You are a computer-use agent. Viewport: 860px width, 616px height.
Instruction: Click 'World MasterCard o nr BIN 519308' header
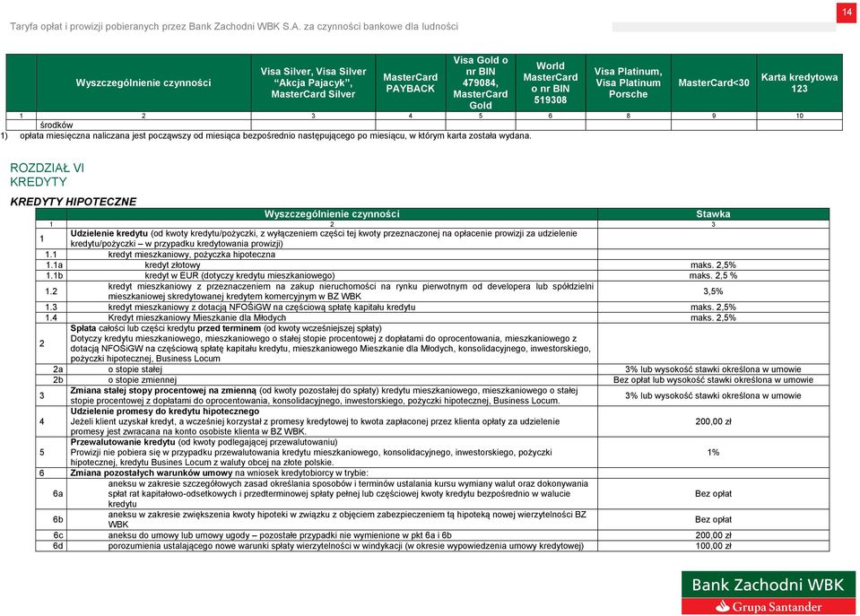pos(550,82)
